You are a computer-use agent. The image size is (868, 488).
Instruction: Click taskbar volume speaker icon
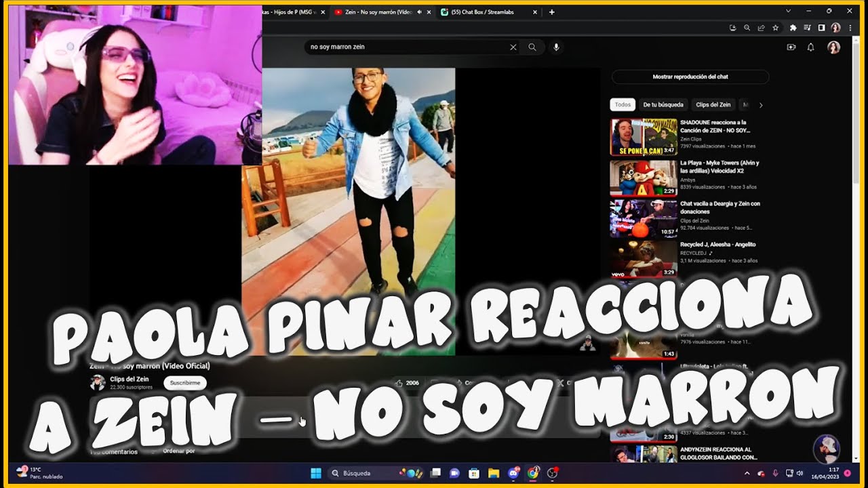pos(800,473)
